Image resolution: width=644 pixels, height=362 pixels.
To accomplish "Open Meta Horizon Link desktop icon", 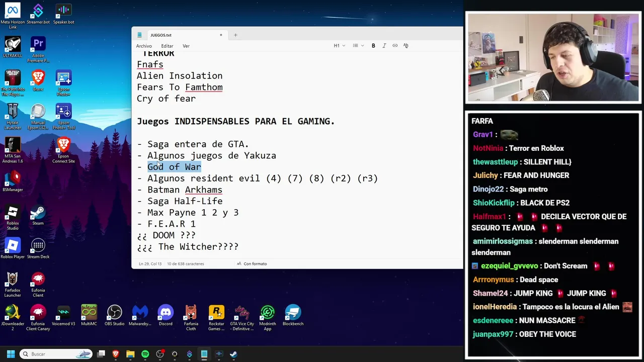I will click(13, 17).
